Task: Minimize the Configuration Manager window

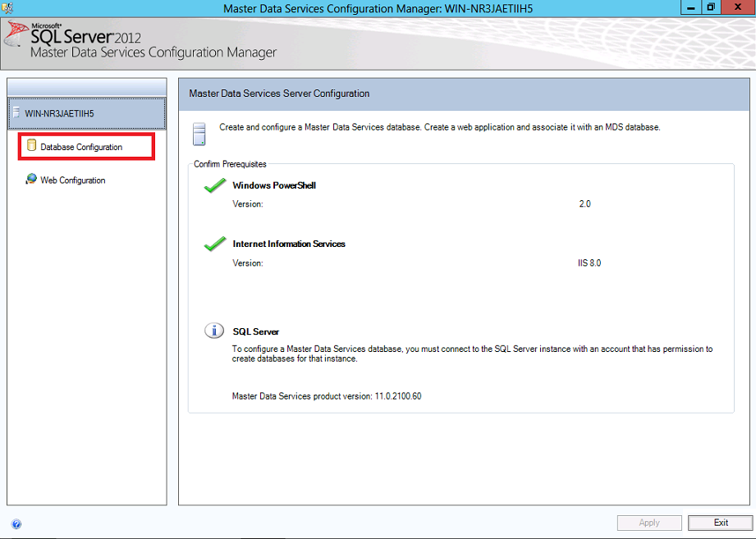Action: (691, 7)
